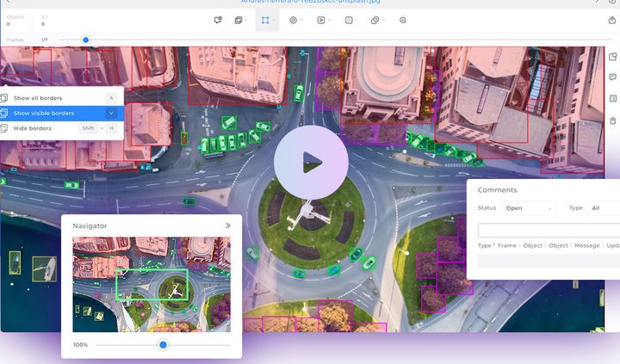The height and width of the screenshot is (364, 620).
Task: Click the clipboard icon in right sidebar
Action: [612, 120]
